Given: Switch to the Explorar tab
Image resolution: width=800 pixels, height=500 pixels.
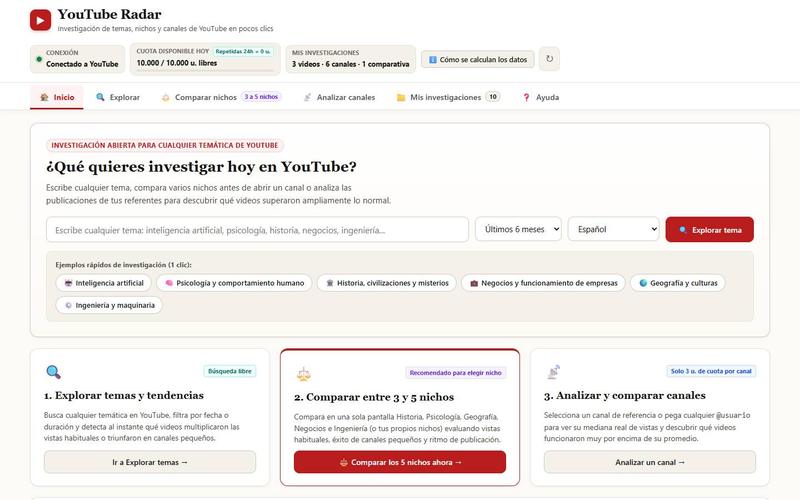Looking at the screenshot, I should [118, 97].
